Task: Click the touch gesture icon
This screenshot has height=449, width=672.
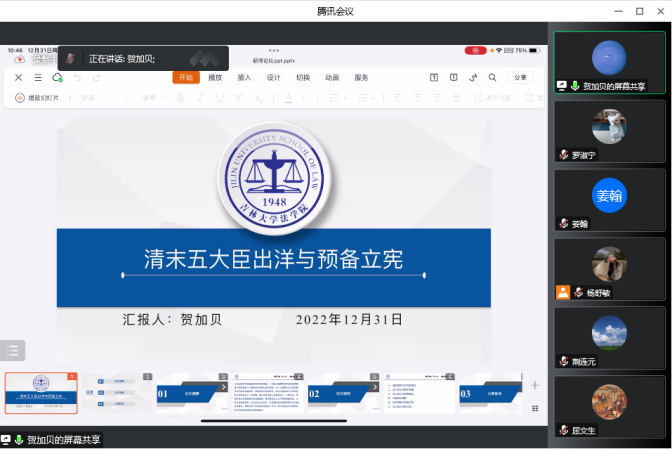Action: (473, 78)
